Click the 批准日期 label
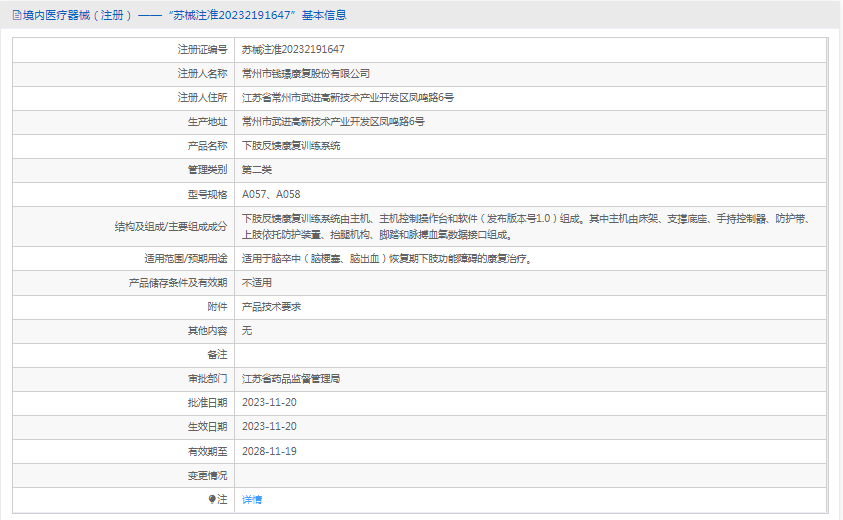 207,403
